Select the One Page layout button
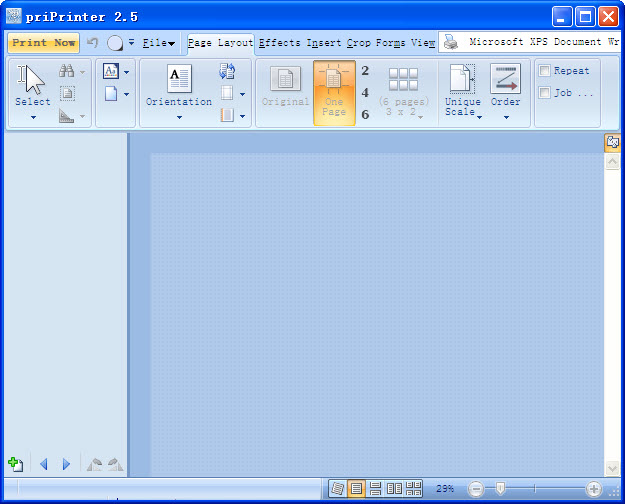Image resolution: width=625 pixels, height=504 pixels. pyautogui.click(x=334, y=92)
